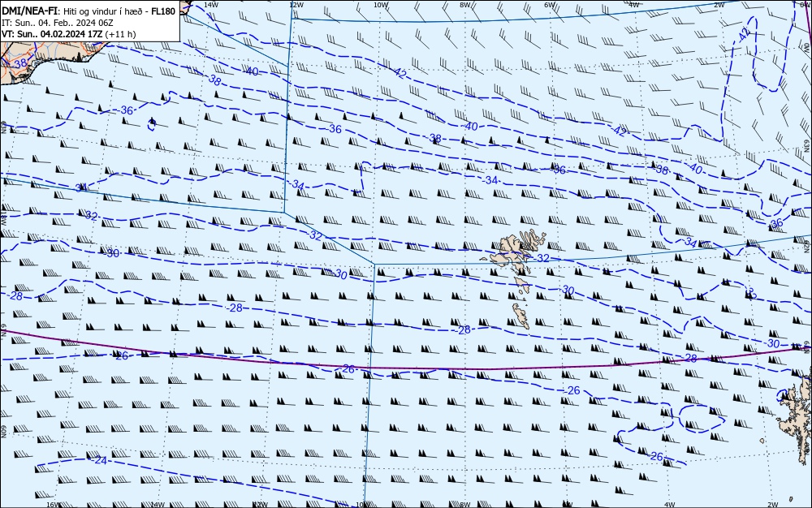The width and height of the screenshot is (812, 508).
Task: Click the main Faroe Islands landmass
Action: click(512, 251)
